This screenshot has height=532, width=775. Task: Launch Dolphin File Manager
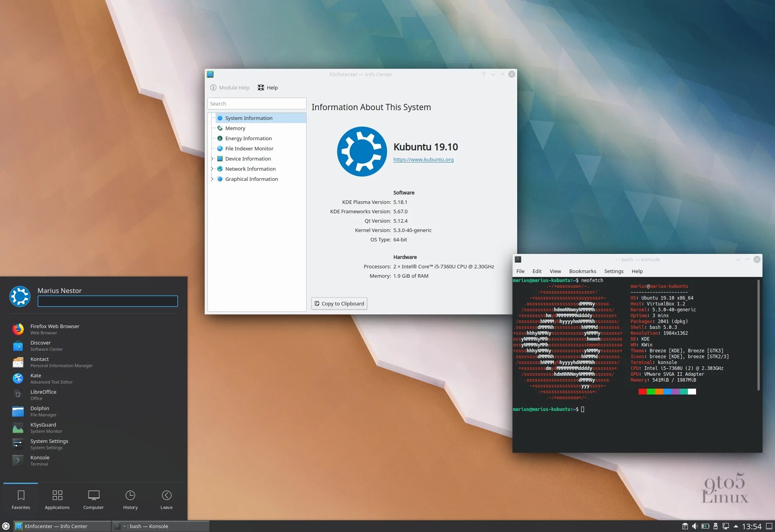coord(94,411)
